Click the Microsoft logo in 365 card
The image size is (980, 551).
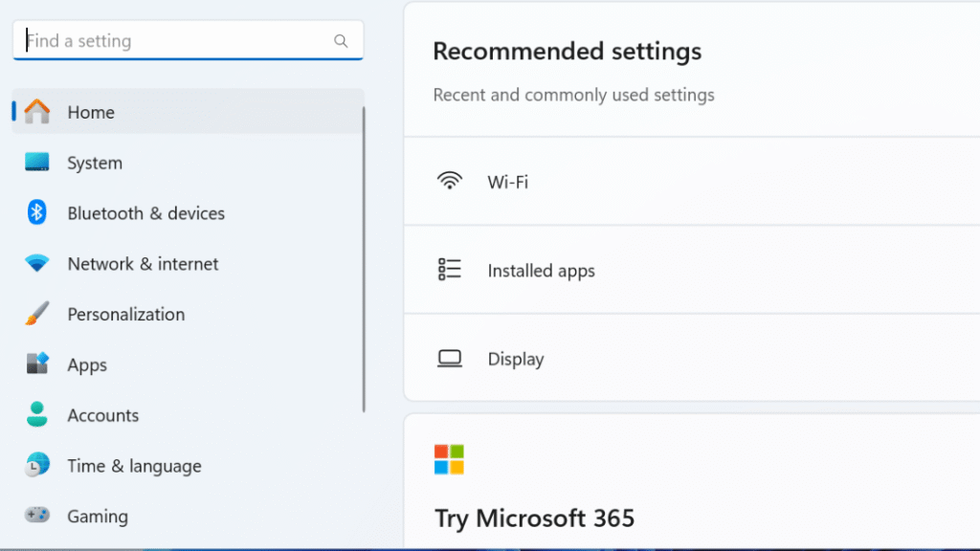click(x=449, y=459)
